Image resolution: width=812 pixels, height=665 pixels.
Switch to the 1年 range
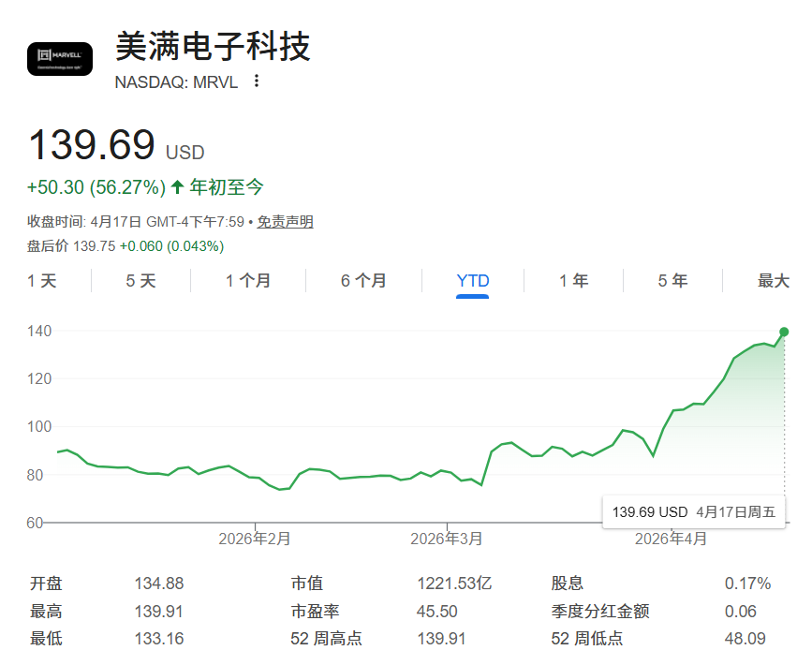573,280
